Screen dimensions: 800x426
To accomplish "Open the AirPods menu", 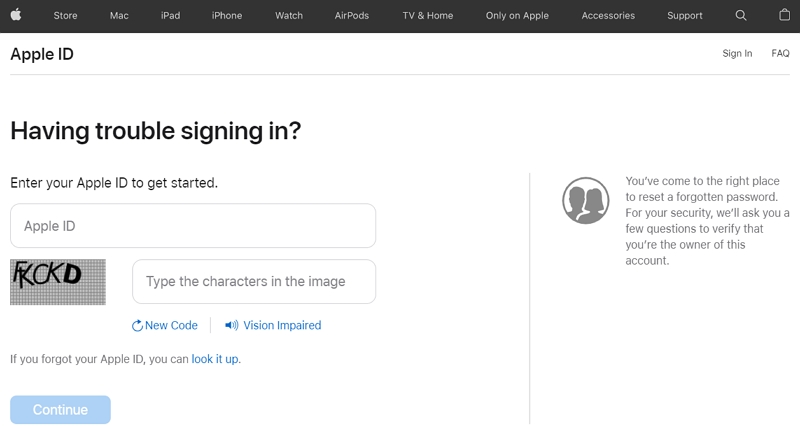I will coord(352,15).
